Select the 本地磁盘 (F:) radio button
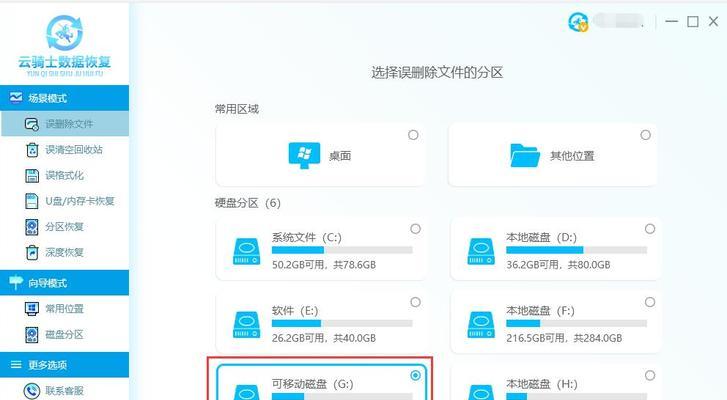The height and width of the screenshot is (400, 727). click(x=650, y=302)
